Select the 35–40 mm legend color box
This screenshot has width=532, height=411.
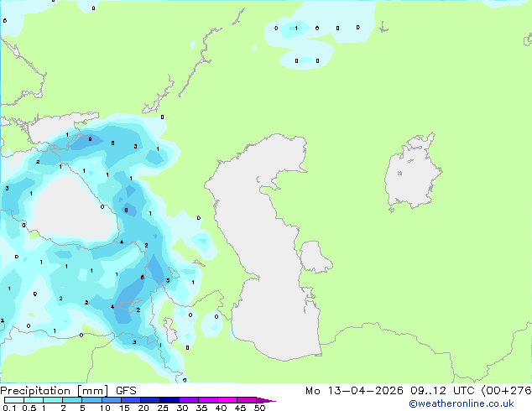coord(208,400)
